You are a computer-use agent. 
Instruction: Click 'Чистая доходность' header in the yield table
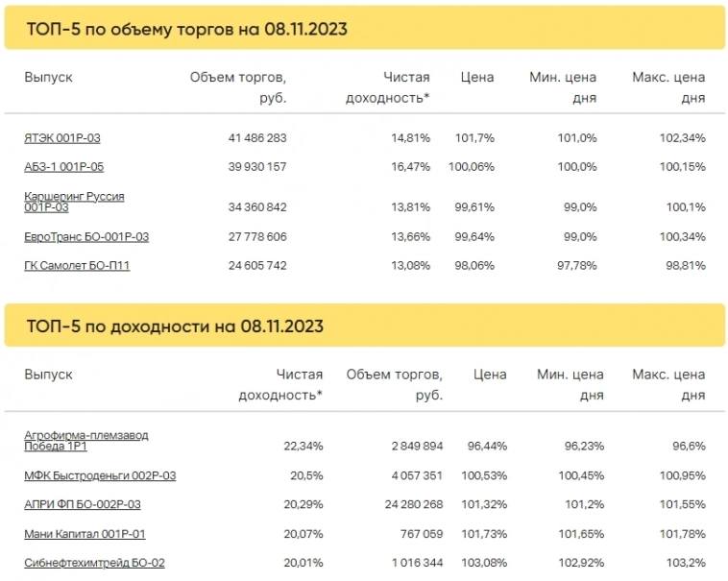pyautogui.click(x=280, y=384)
